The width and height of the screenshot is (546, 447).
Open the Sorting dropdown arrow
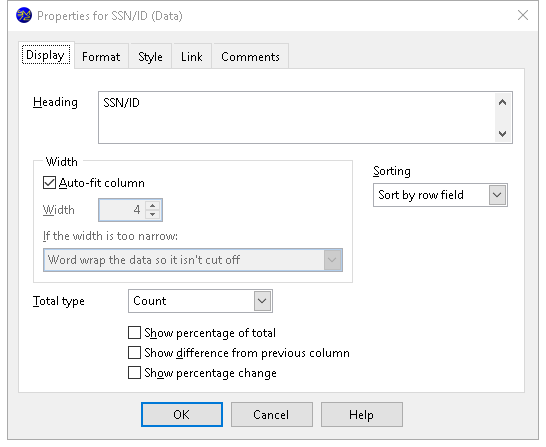pos(497,195)
